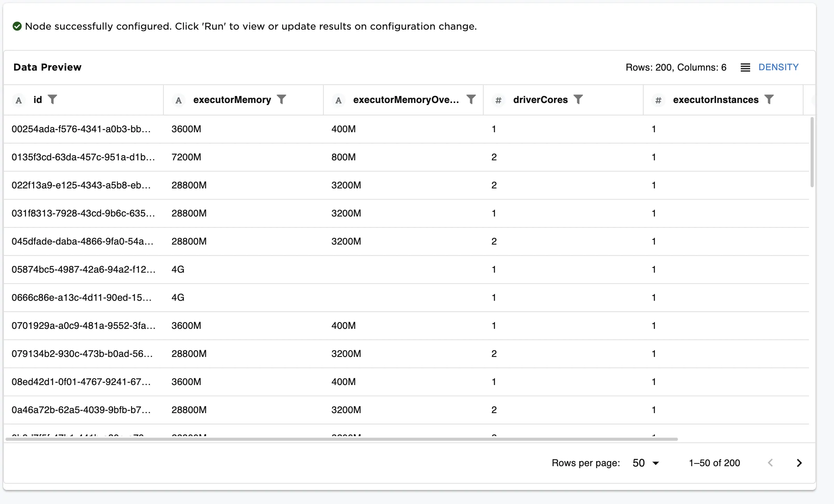Click the 4G cell in 05874bc5 row
Screen dimensions: 834x504
point(178,270)
